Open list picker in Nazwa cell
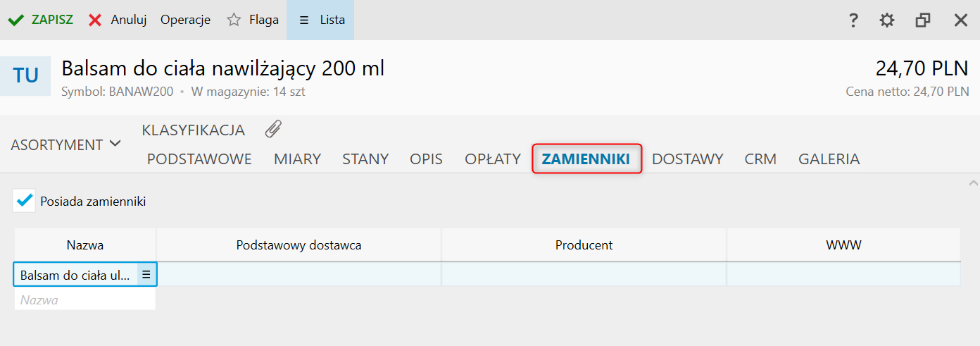The image size is (980, 346). click(146, 275)
